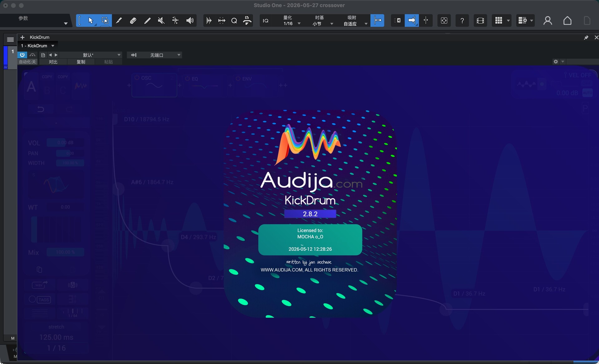Select the Paint pencil tool
599x364 pixels.
147,21
